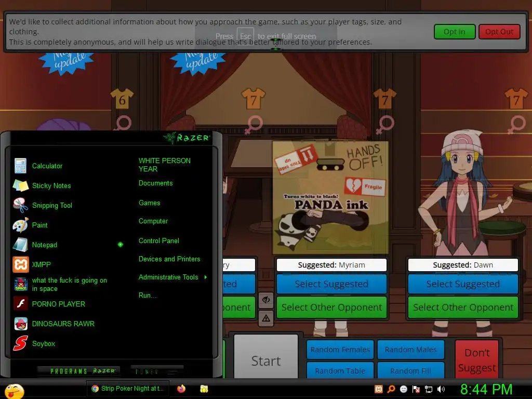Click the 8:44 PM taskbar clock
This screenshot has width=532, height=399.
(486, 390)
